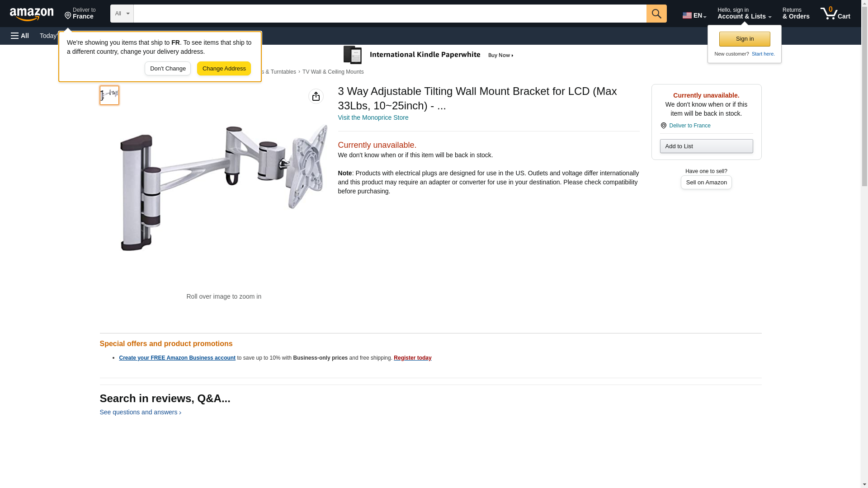Open the TV Wall & Ceiling Mounts breadcrumb
Viewport: 868px width, 488px height.
[x=333, y=72]
